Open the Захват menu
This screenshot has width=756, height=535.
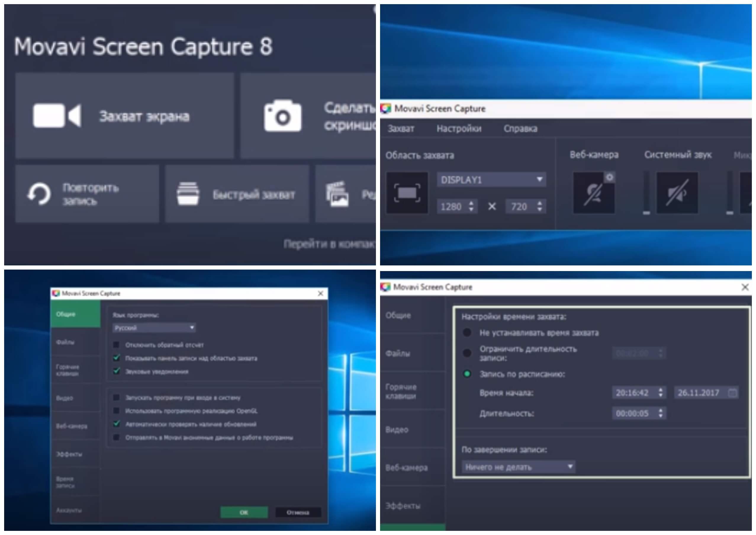(401, 129)
